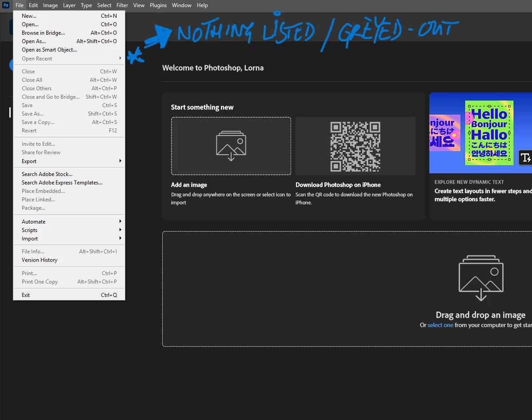Select Open as Smart Object...

point(69,50)
